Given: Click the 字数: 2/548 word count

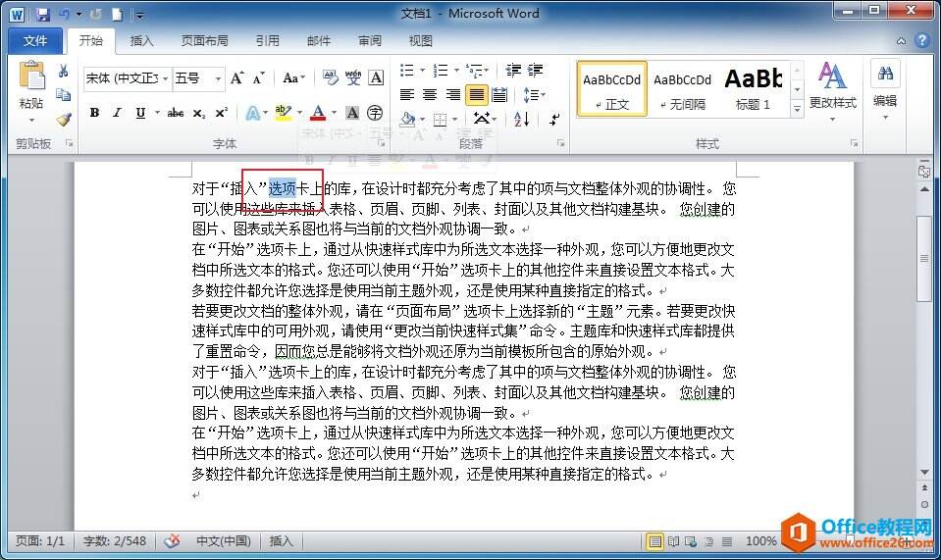Looking at the screenshot, I should click(x=115, y=540).
